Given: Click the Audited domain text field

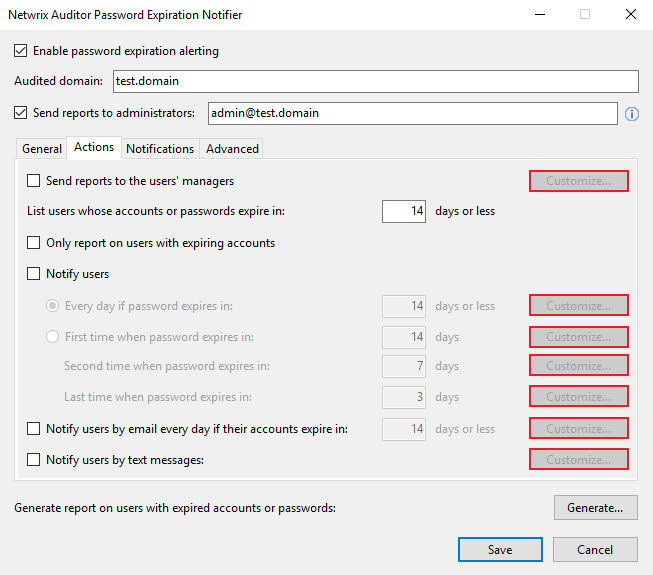Looking at the screenshot, I should (x=374, y=81).
